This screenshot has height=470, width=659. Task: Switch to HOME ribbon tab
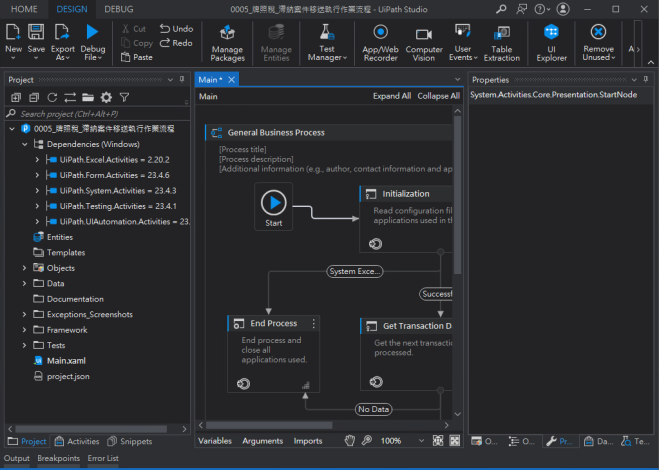[24, 9]
